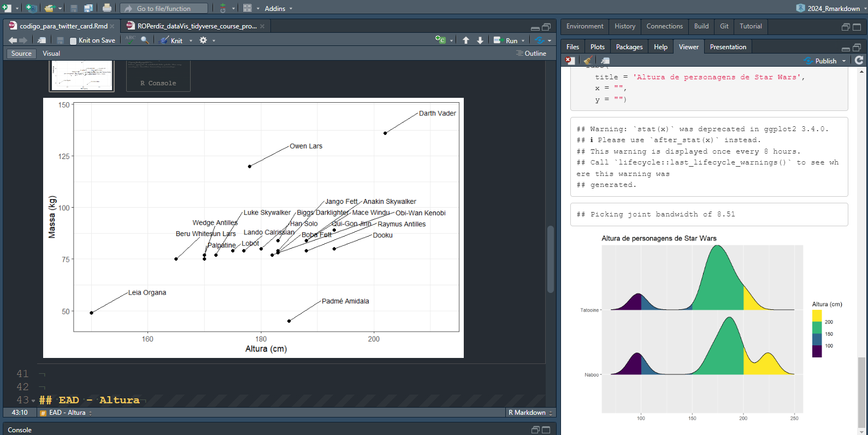Switch to the Plots tab

(x=597, y=47)
